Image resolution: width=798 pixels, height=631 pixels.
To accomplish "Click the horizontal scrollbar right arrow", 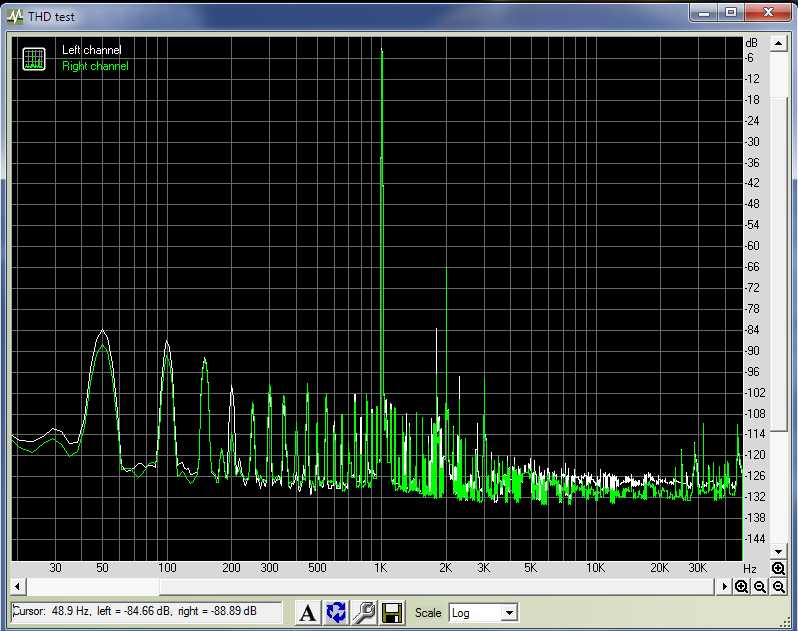I will click(x=724, y=587).
